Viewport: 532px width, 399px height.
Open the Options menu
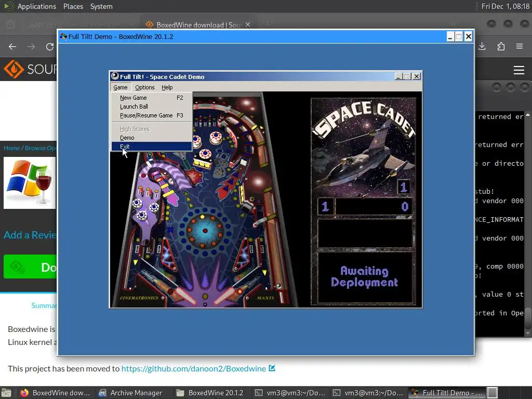[x=144, y=87]
